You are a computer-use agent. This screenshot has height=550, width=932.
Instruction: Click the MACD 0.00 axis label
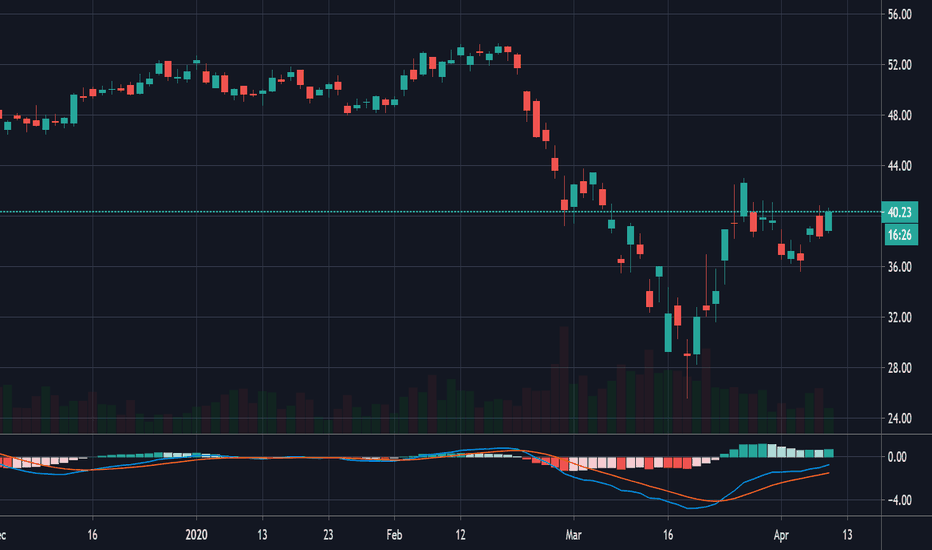(x=897, y=457)
